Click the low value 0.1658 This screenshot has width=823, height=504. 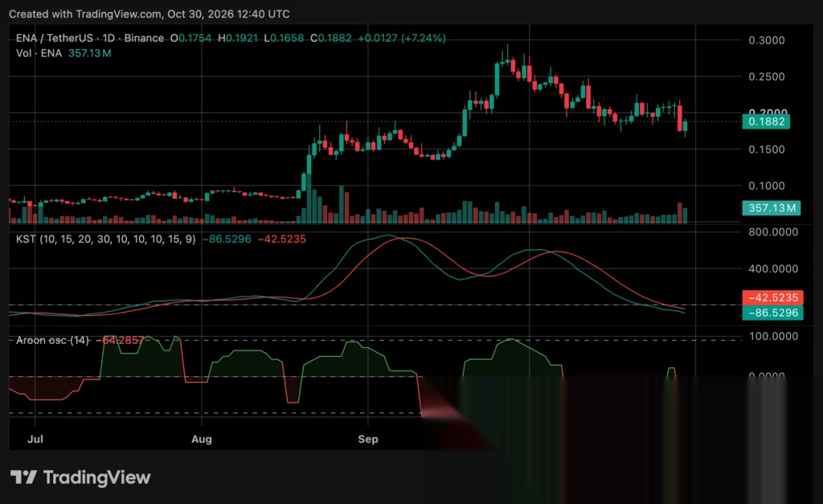pos(287,39)
